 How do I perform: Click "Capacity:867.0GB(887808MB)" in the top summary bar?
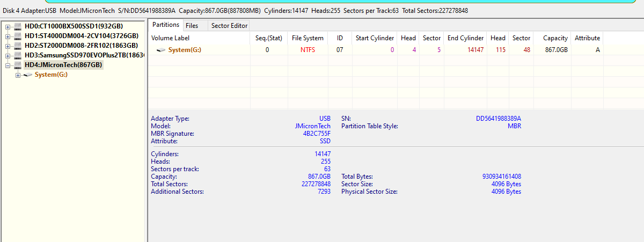click(x=220, y=11)
